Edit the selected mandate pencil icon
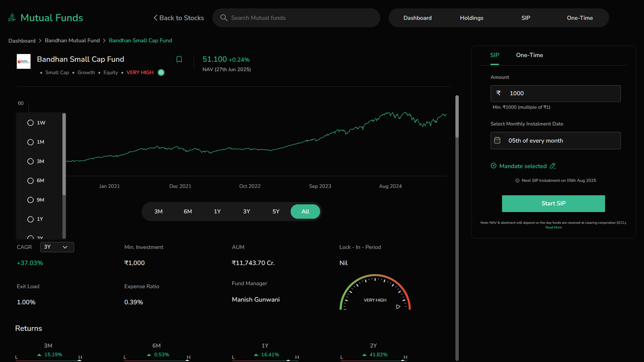 tap(553, 166)
